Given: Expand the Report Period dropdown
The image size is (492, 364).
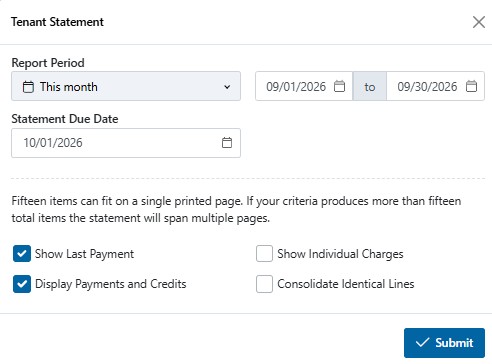Looking at the screenshot, I should click(126, 86).
